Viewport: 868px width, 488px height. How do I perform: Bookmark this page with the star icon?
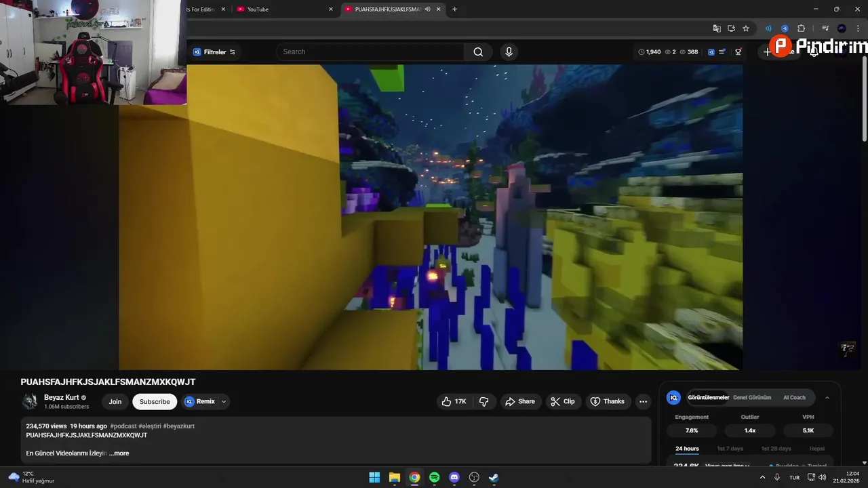pyautogui.click(x=746, y=28)
